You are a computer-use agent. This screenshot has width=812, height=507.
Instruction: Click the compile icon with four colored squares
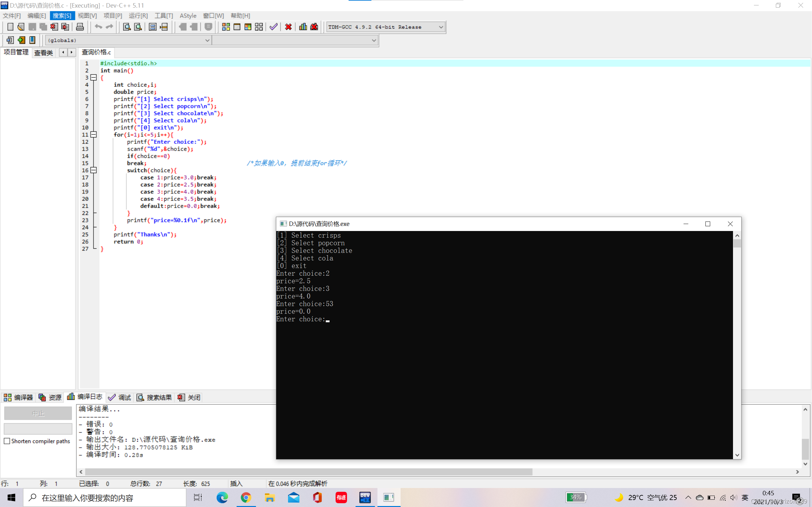coord(226,27)
